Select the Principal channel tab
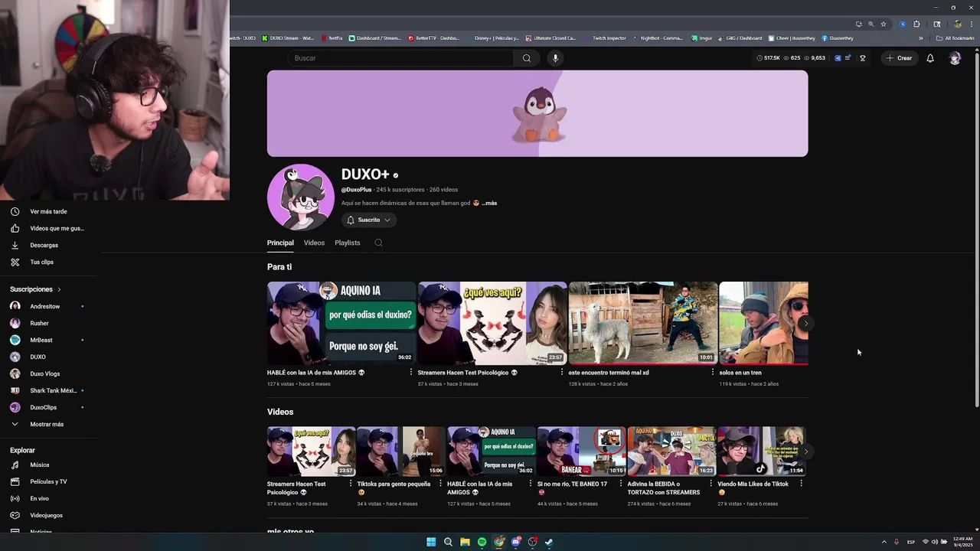The image size is (980, 551). pos(280,243)
